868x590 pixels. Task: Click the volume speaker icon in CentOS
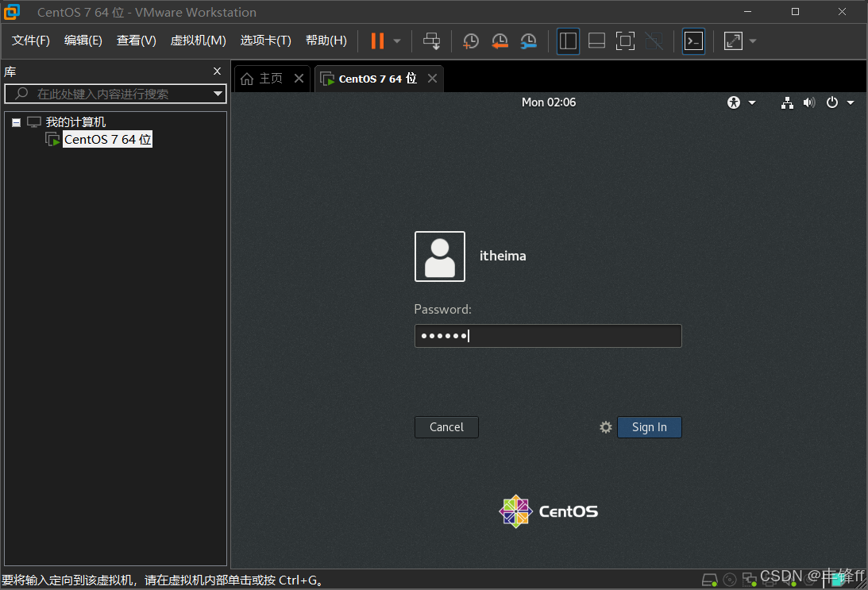click(x=809, y=102)
